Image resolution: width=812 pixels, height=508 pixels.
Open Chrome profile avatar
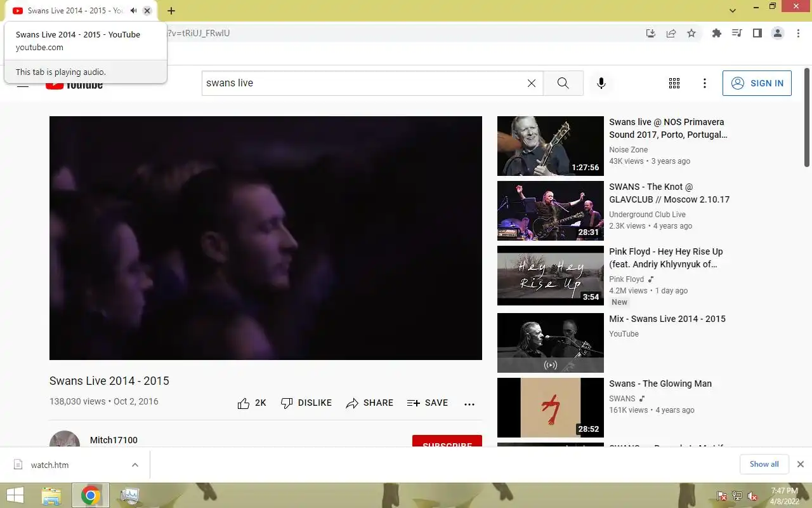[x=778, y=33]
